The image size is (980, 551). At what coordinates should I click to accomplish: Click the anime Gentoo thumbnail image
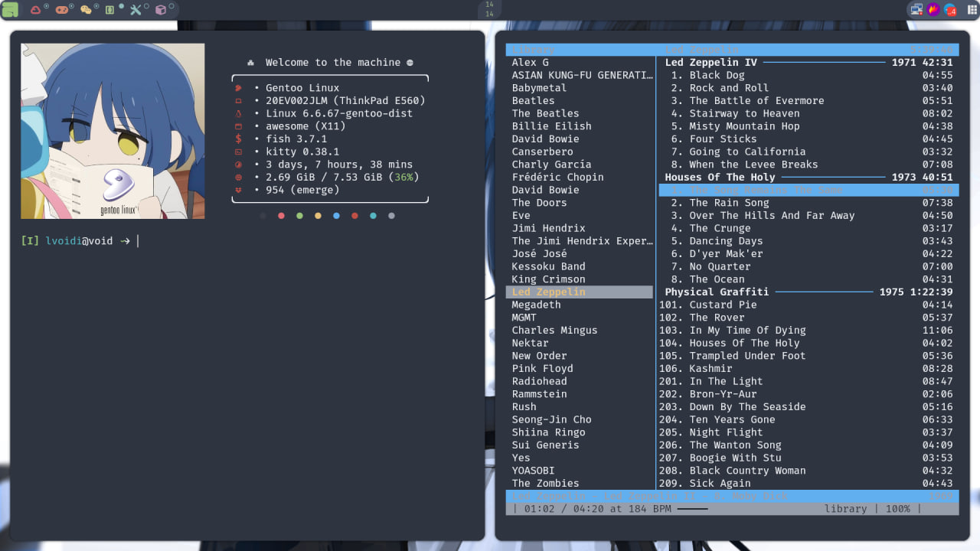tap(113, 131)
